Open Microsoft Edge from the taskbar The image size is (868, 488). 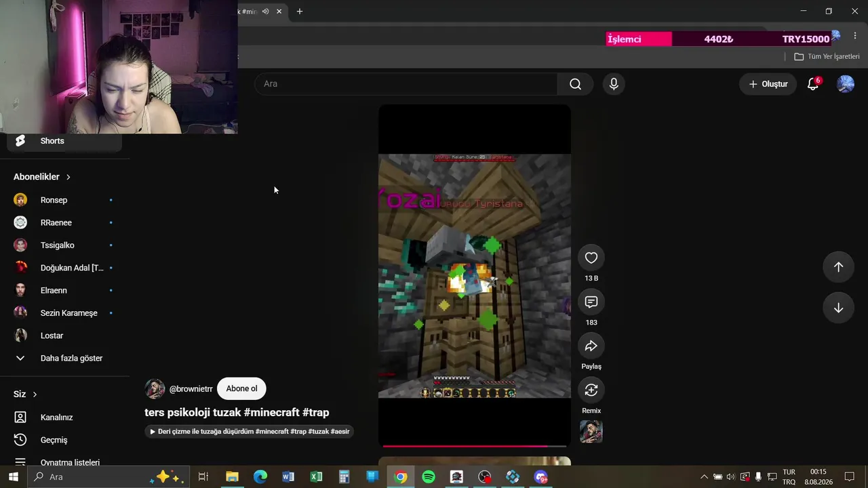tap(260, 477)
